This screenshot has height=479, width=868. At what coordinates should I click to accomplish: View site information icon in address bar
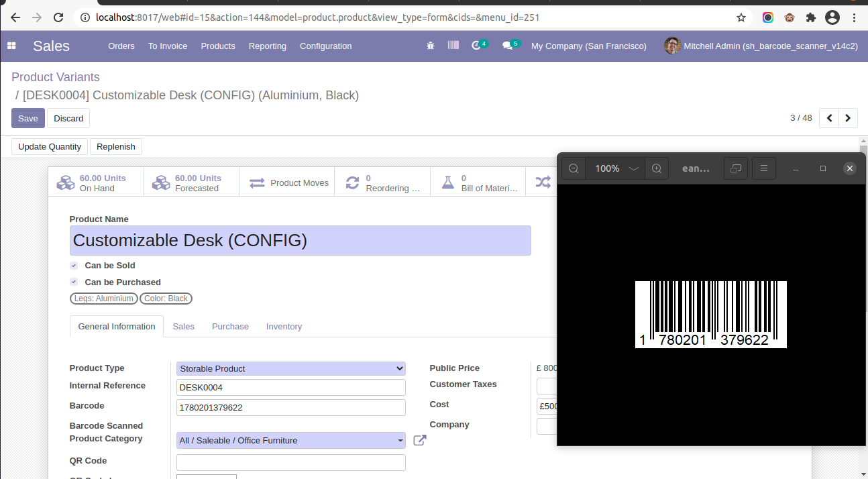(x=85, y=17)
